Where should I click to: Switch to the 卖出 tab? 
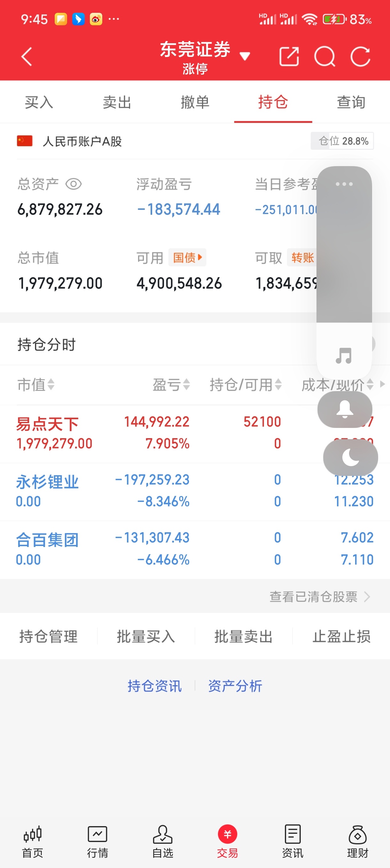[x=117, y=102]
